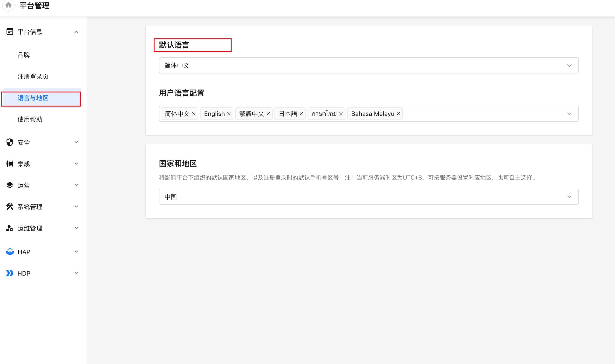The width and height of the screenshot is (615, 364).
Task: Click the 平台管理 page title
Action: coord(34,5)
